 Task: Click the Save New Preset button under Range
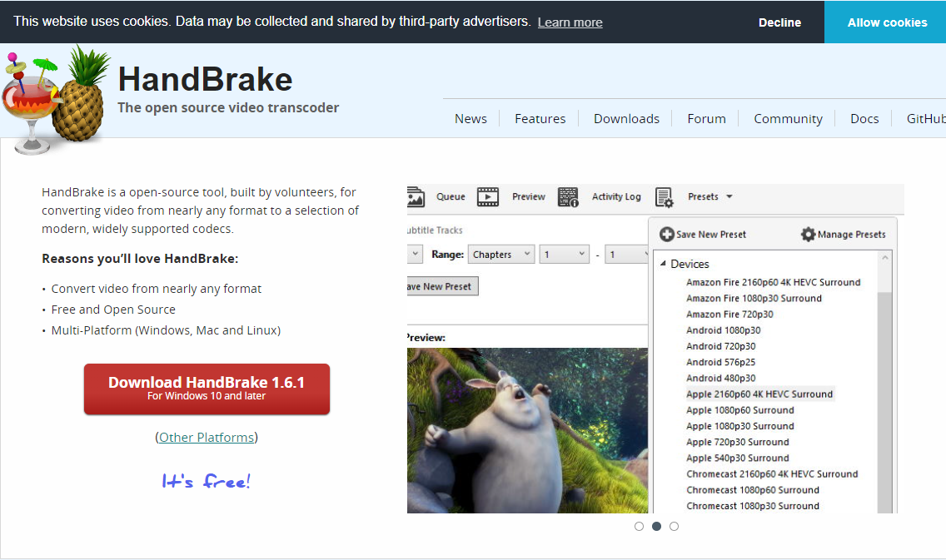pos(443,286)
